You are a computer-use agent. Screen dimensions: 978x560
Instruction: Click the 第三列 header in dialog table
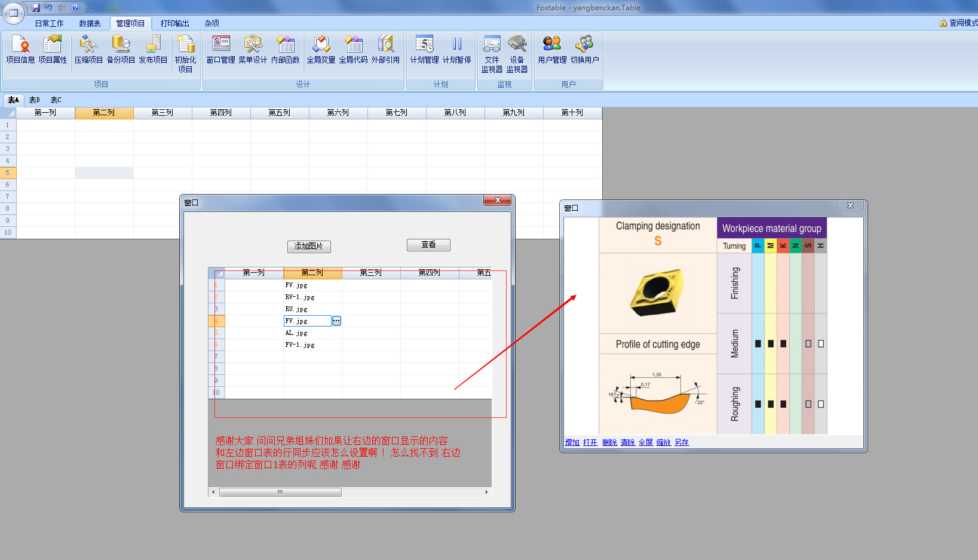click(371, 273)
